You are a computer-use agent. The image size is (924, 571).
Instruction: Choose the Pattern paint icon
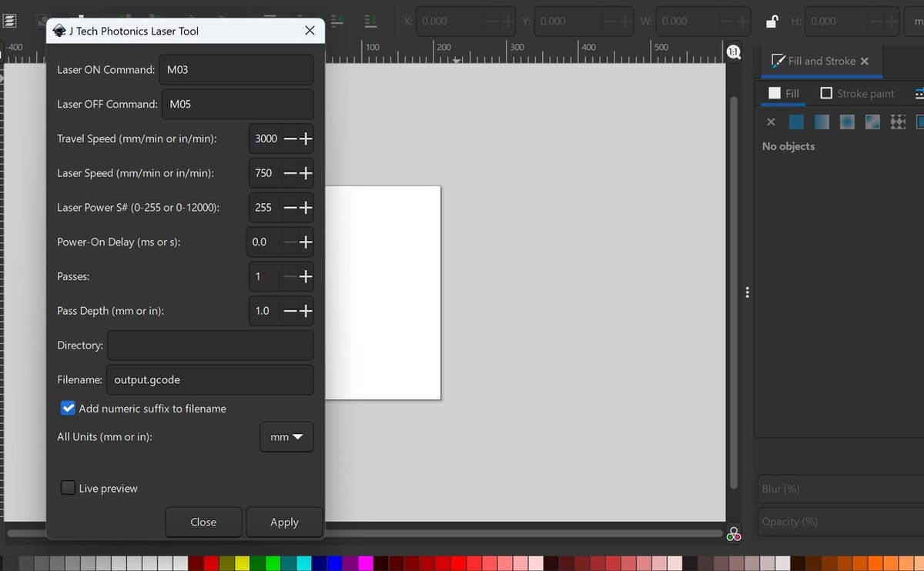(898, 122)
